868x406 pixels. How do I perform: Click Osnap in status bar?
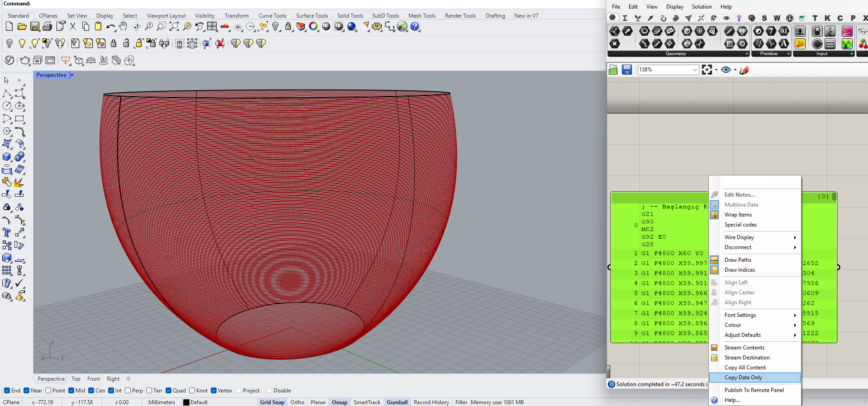click(340, 402)
